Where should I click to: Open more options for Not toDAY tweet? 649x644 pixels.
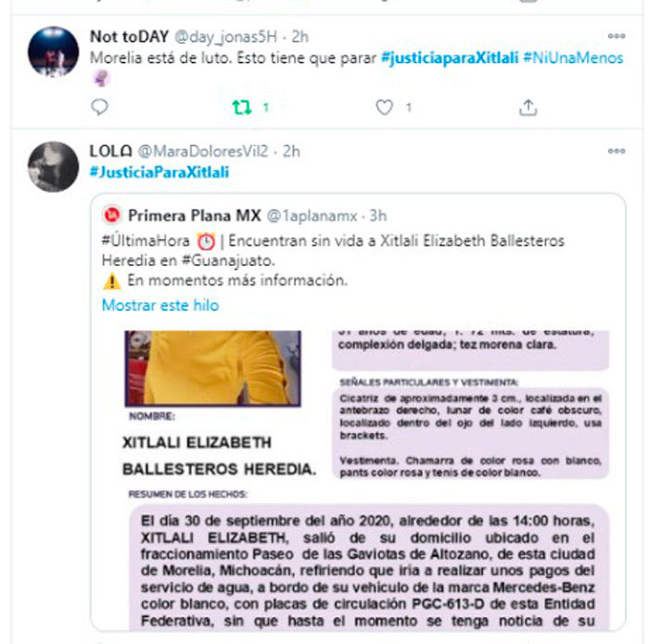[x=617, y=36]
